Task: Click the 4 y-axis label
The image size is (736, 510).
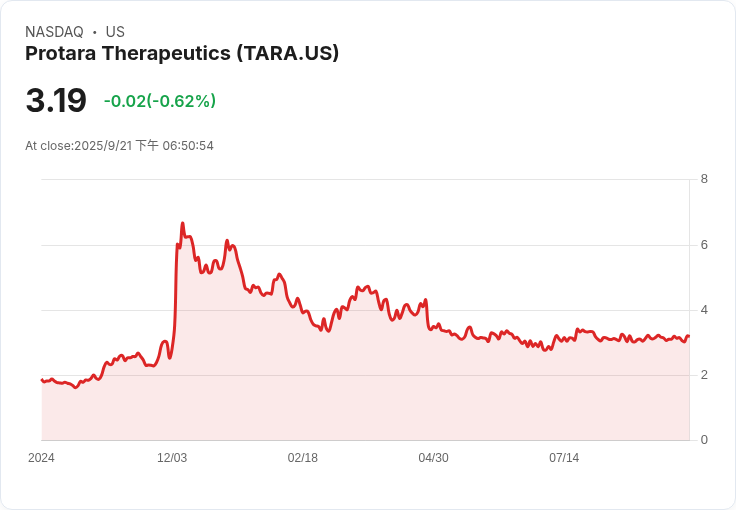Action: pyautogui.click(x=704, y=310)
